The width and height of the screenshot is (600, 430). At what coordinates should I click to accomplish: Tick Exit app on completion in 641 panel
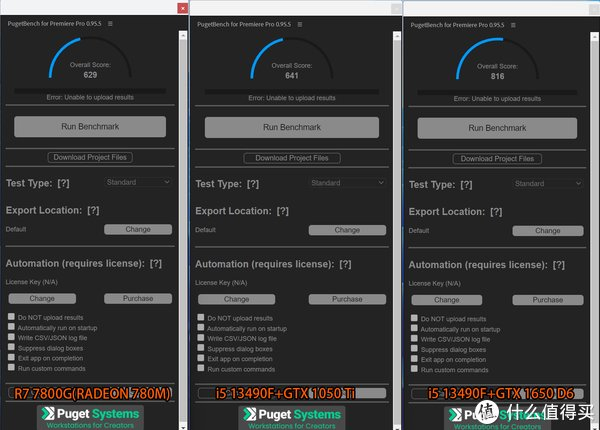(x=201, y=358)
